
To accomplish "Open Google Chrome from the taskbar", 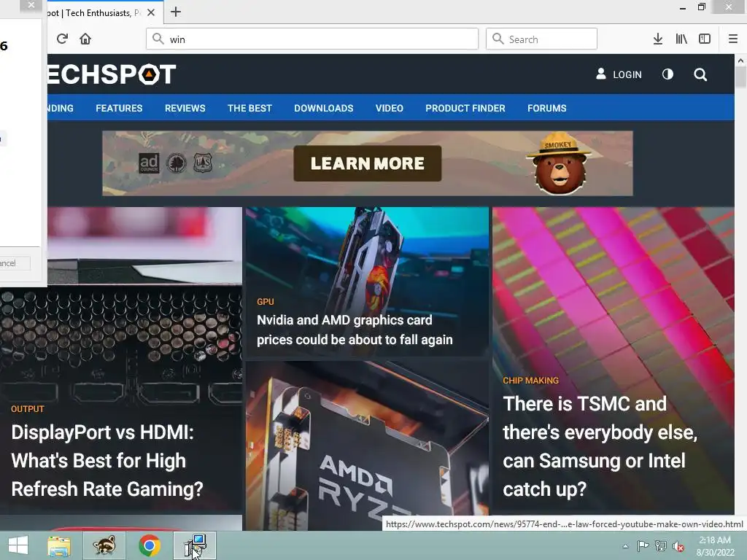I will (x=149, y=545).
